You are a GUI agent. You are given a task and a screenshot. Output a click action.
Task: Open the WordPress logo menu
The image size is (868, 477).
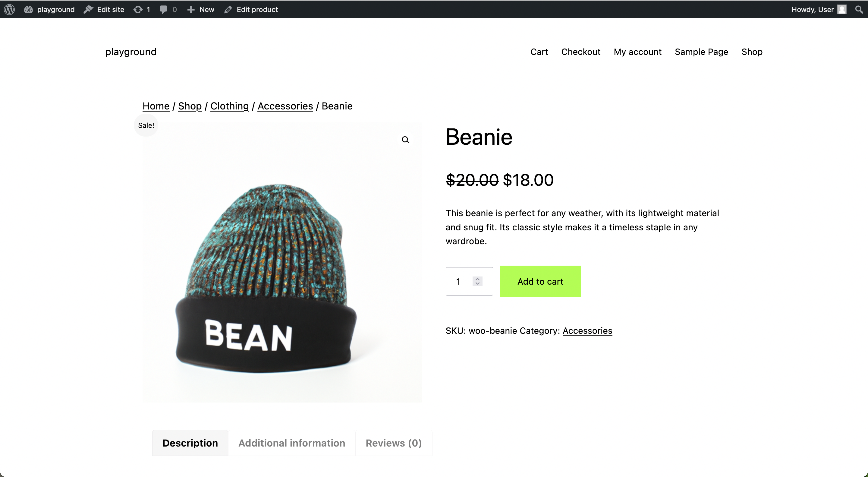click(x=9, y=9)
